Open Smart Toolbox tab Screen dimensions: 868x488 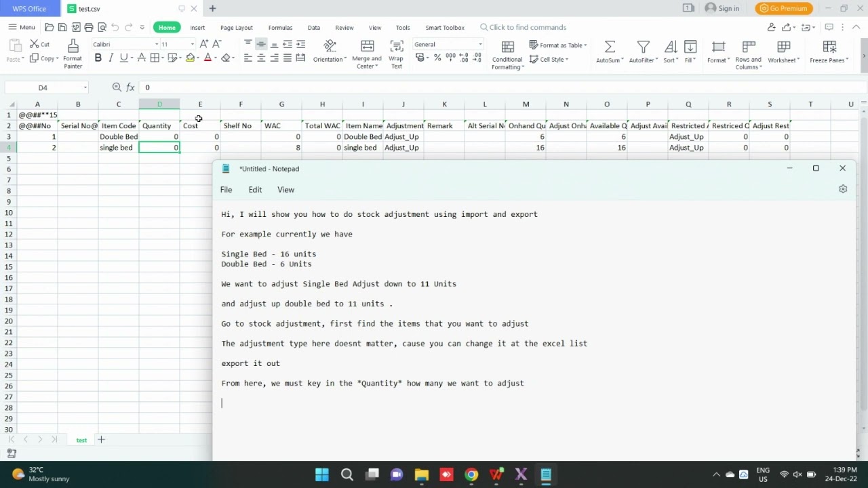[445, 27]
